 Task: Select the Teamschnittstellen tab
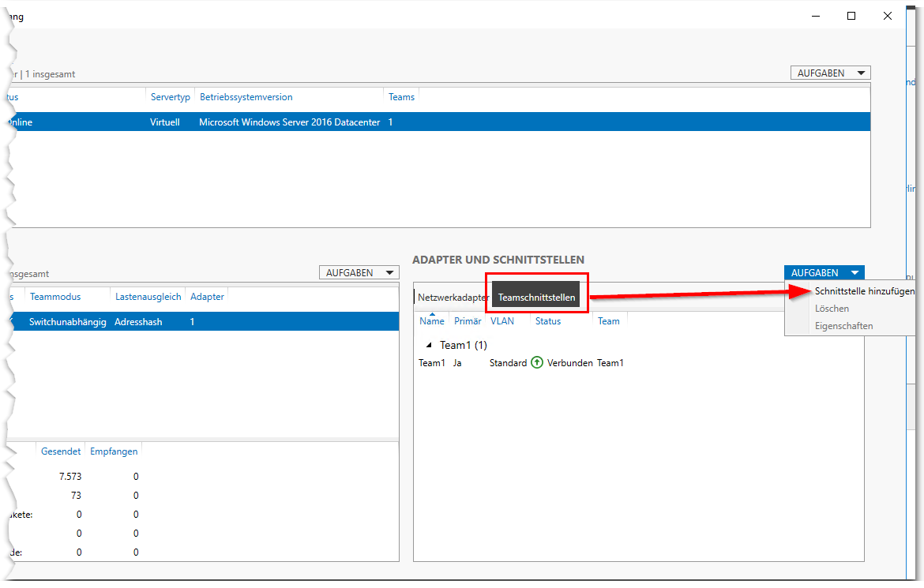(536, 298)
